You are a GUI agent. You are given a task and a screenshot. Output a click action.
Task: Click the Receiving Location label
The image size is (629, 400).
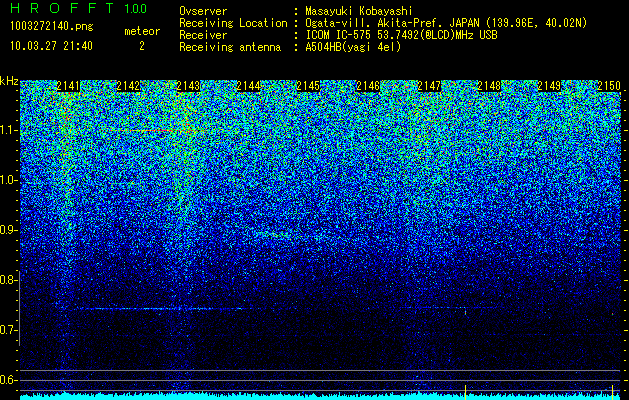233,23
